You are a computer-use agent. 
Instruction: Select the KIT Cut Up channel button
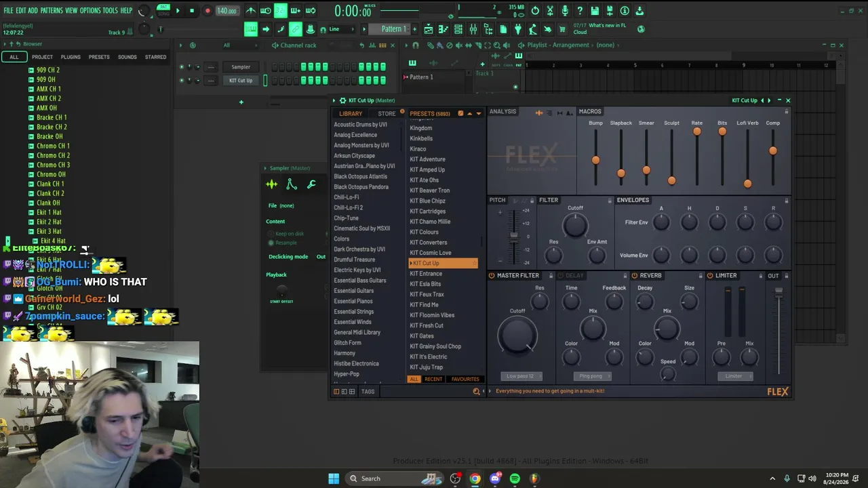[x=241, y=81]
